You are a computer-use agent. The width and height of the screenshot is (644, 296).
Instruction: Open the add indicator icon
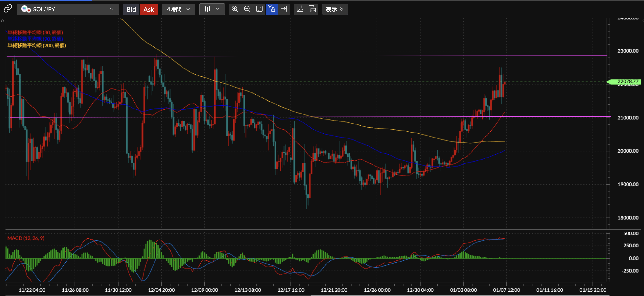300,9
